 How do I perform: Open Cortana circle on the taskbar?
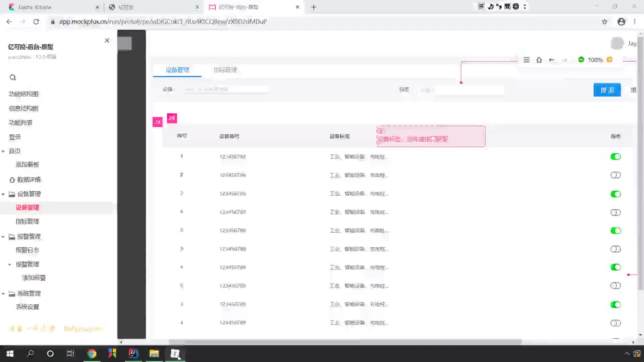click(50, 353)
